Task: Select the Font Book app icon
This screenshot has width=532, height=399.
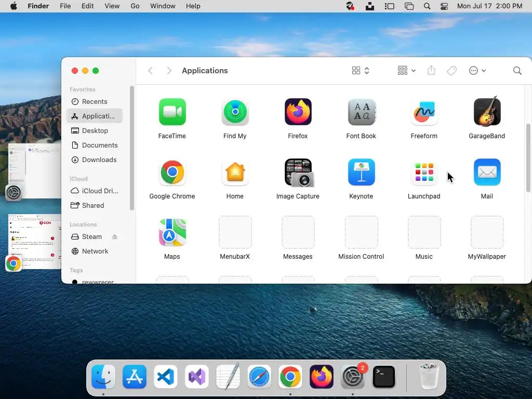Action: coord(361,112)
